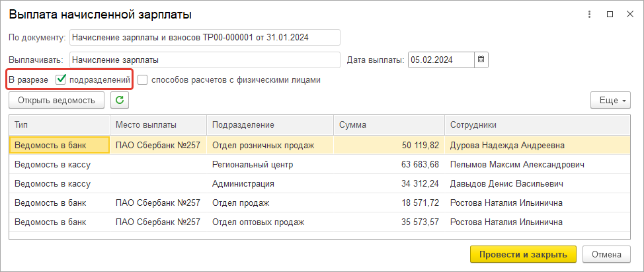644x272 pixels.
Task: Select the Отдел оптовых продаж row
Action: pyautogui.click(x=319, y=222)
